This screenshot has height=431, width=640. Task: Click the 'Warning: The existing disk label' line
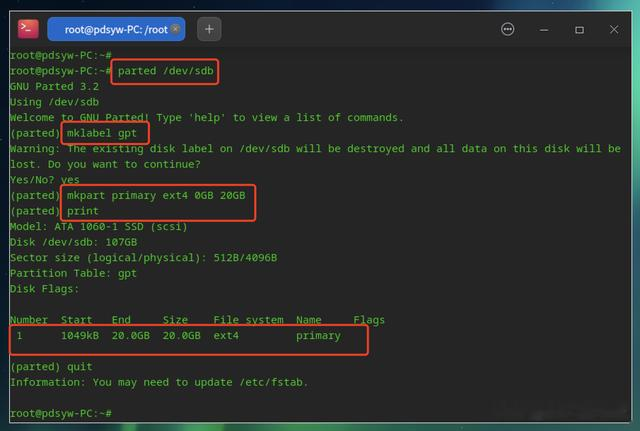coord(315,149)
